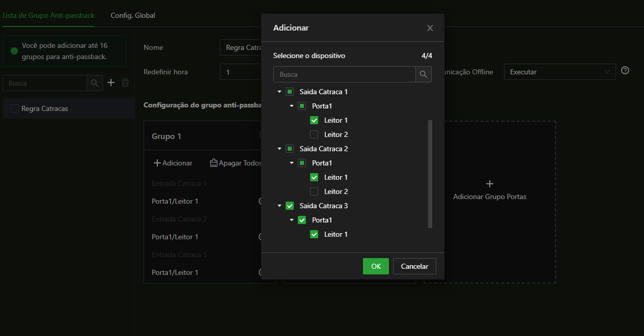This screenshot has width=644, height=336.
Task: Click the Nome input field
Action: (240, 47)
